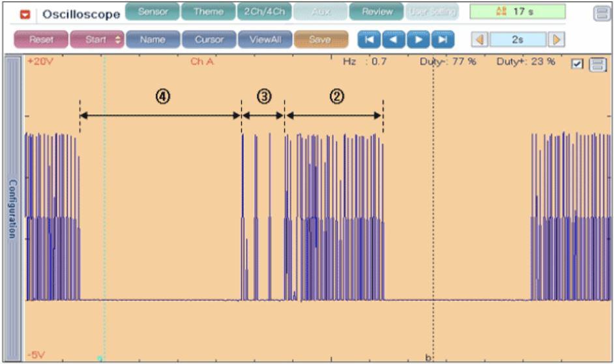
Task: Expand the Configuration side panel
Action: (x=12, y=208)
